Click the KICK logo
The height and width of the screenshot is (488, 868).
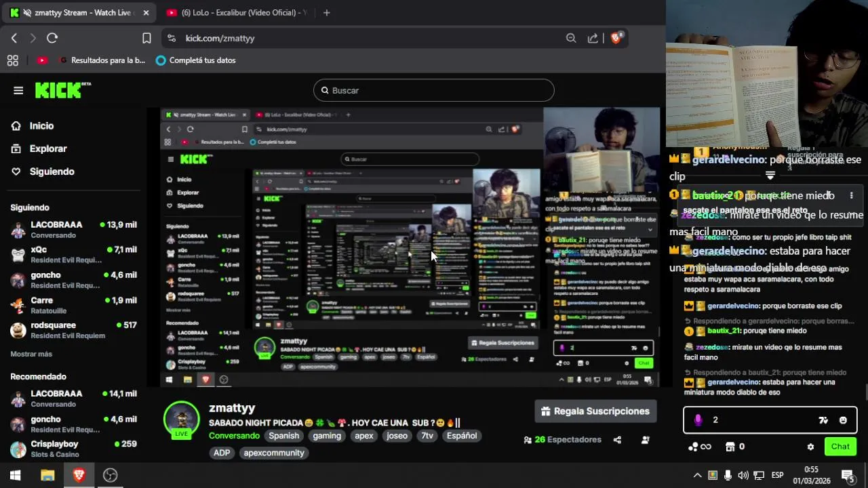click(62, 90)
